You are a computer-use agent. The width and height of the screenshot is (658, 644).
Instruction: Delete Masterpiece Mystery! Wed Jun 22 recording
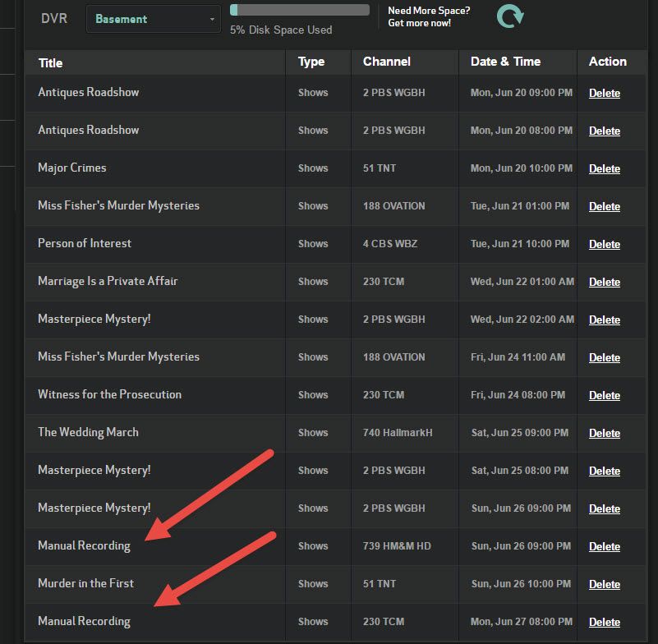click(605, 320)
